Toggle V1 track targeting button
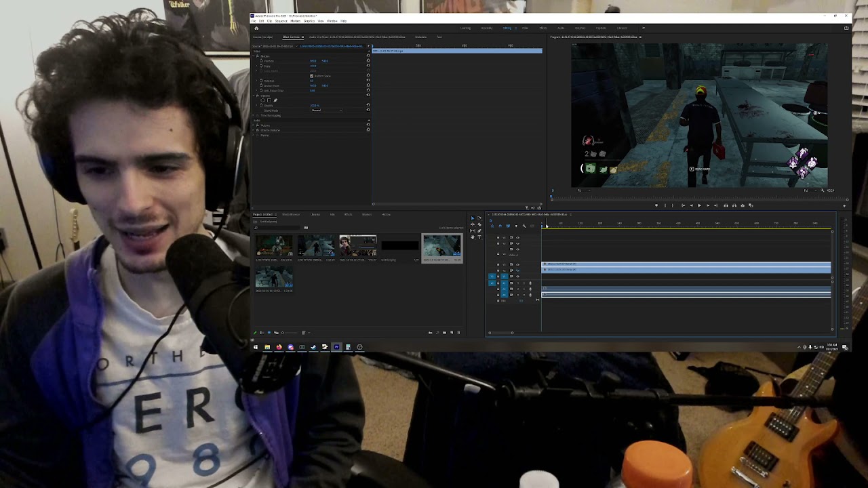Screen dimensions: 868x488 pyautogui.click(x=504, y=276)
